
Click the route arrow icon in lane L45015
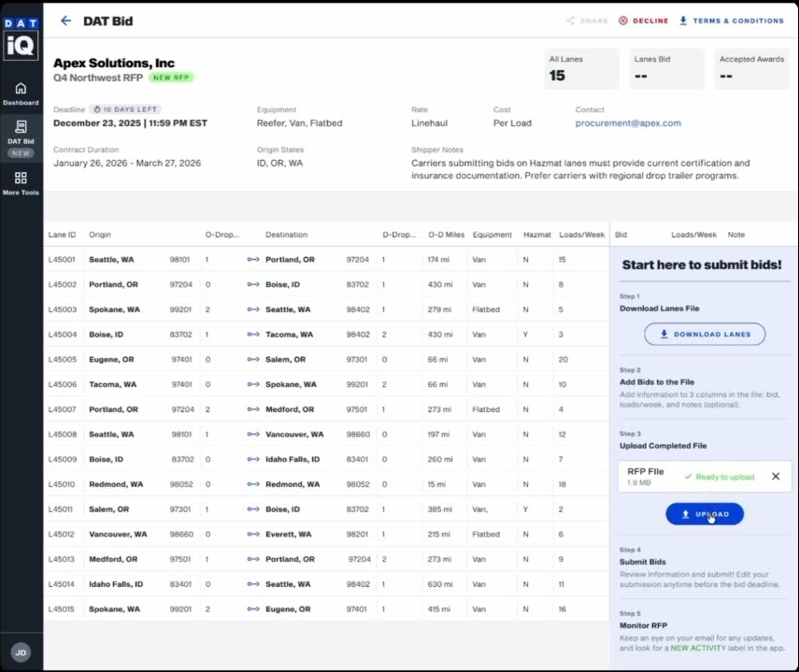pos(253,608)
